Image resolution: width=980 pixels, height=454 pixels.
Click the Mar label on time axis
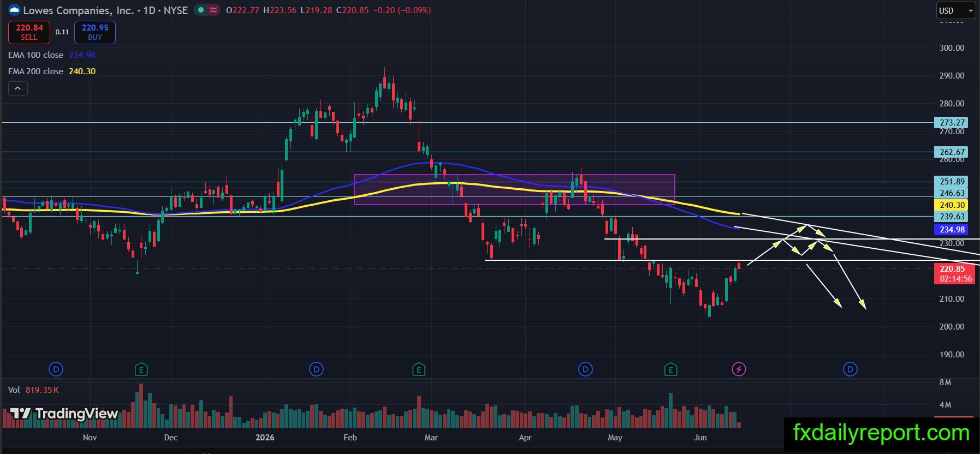[431, 438]
